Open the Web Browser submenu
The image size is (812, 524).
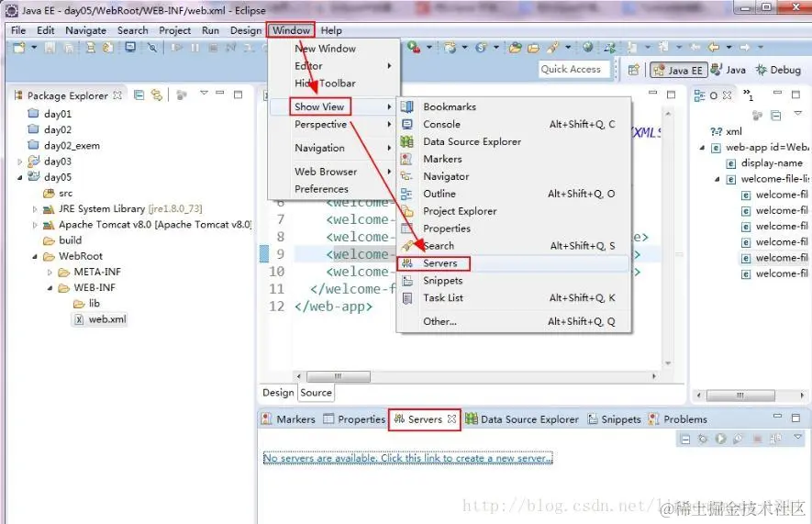coord(334,172)
